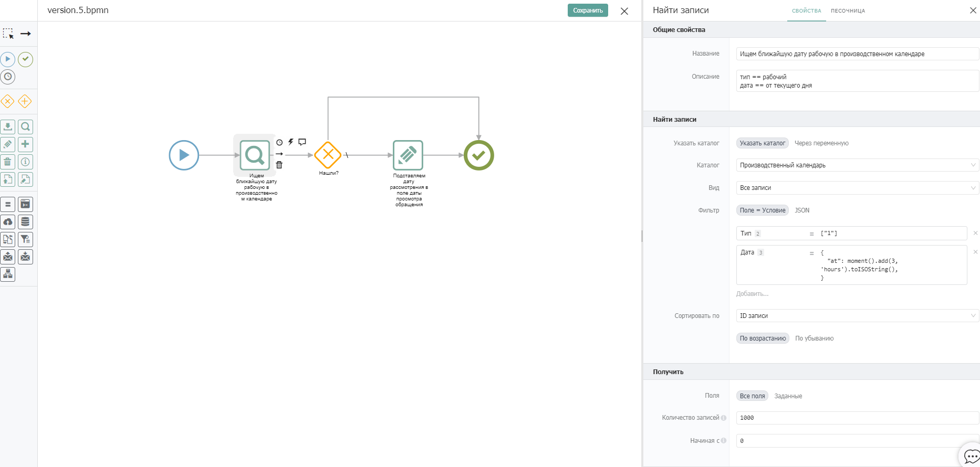Screen dimensions: 980x467
Task: Select the lasso selection tool
Action: coord(8,34)
